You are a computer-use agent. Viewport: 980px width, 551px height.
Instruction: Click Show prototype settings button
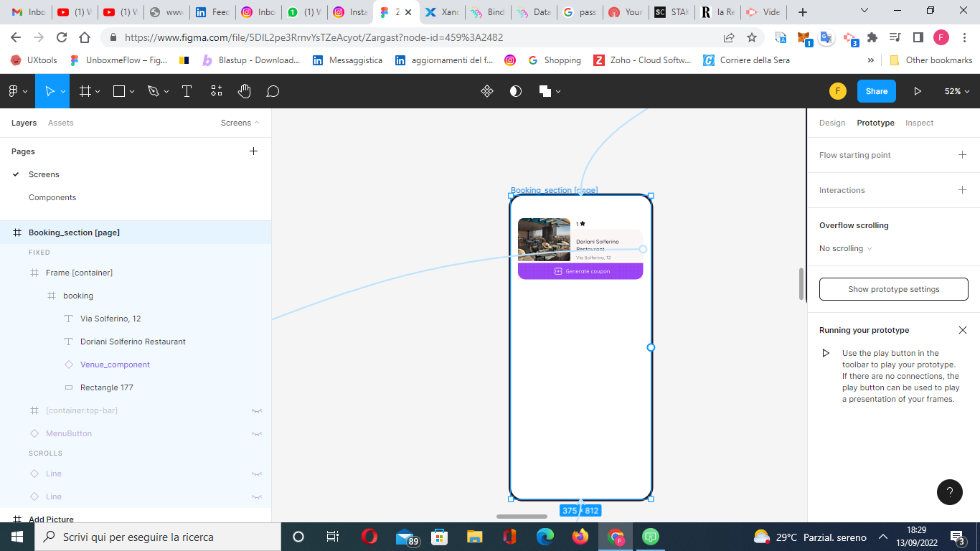893,289
